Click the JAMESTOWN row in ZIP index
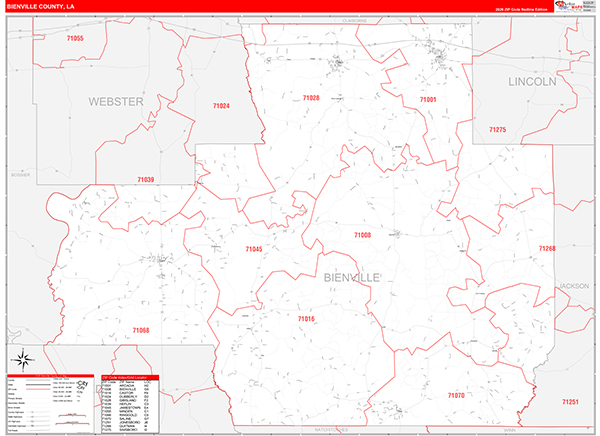Viewport: 600px width, 436px height. (126, 408)
